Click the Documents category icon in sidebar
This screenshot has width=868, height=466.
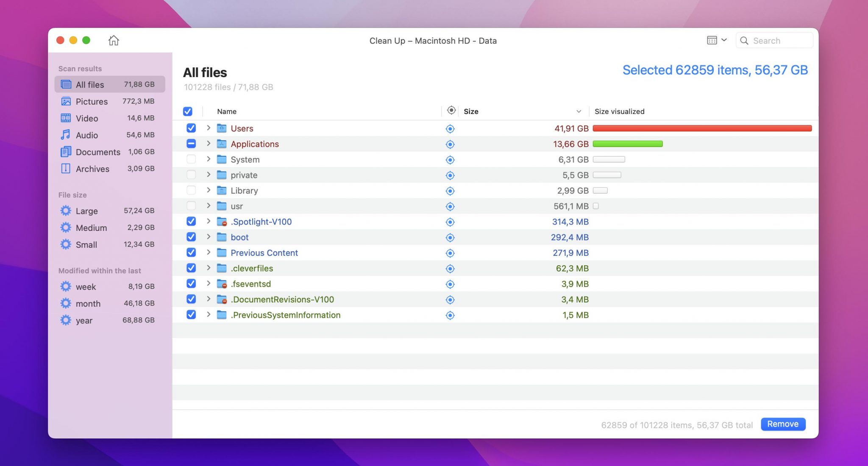click(65, 151)
